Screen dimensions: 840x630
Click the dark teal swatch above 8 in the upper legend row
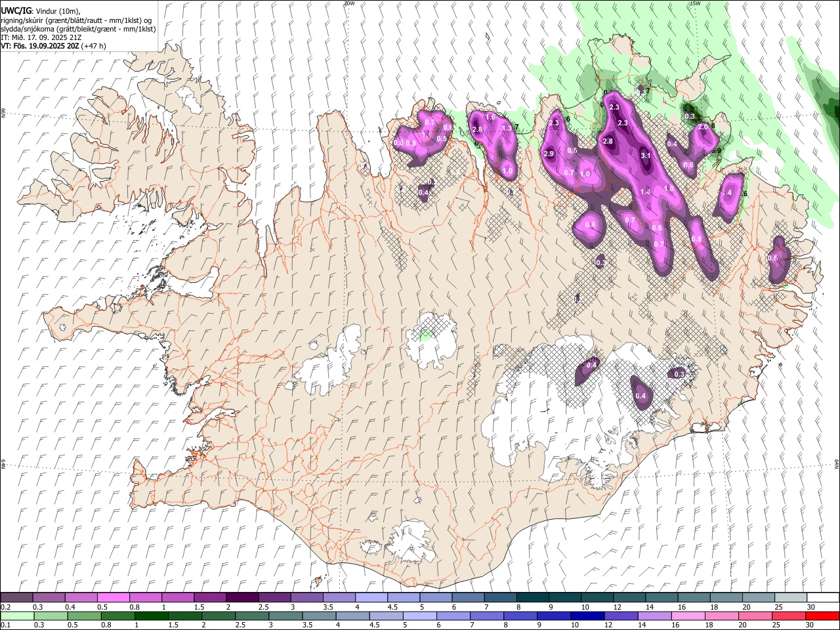tap(532, 597)
